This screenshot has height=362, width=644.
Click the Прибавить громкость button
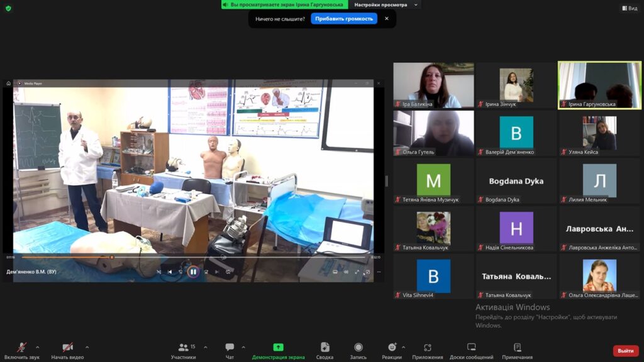[x=343, y=19]
